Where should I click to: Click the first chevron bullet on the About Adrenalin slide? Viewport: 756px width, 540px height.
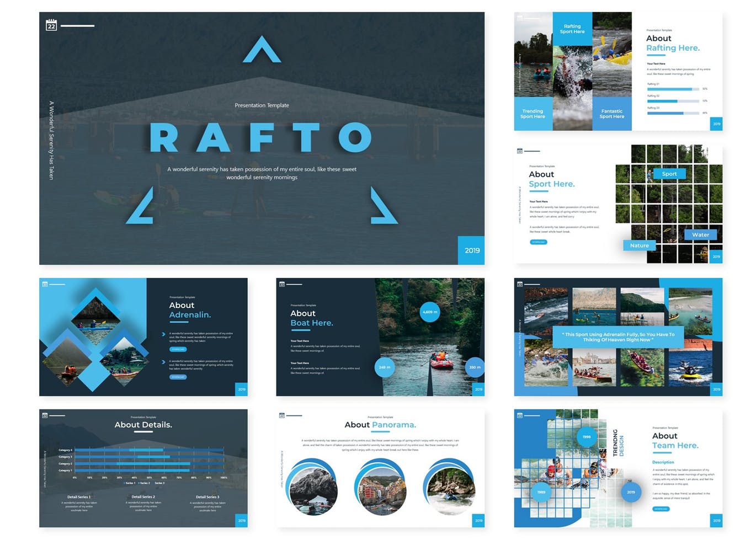[164, 334]
